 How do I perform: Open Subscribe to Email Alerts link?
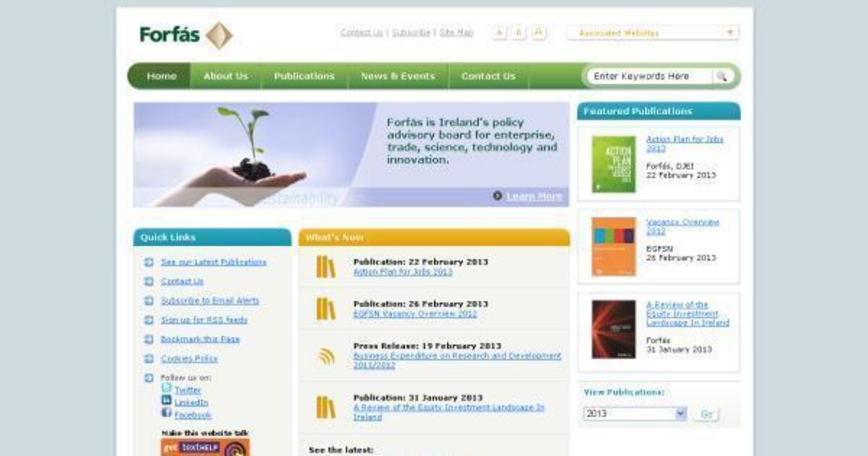pos(210,300)
